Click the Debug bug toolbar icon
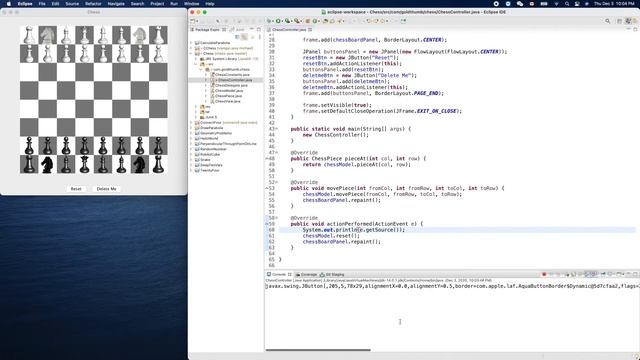640x360 pixels. (x=269, y=21)
